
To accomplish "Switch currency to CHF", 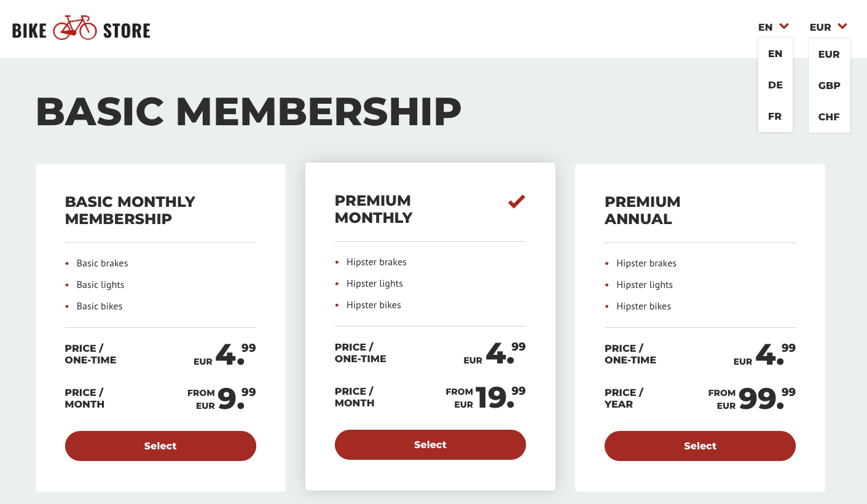I will [830, 117].
